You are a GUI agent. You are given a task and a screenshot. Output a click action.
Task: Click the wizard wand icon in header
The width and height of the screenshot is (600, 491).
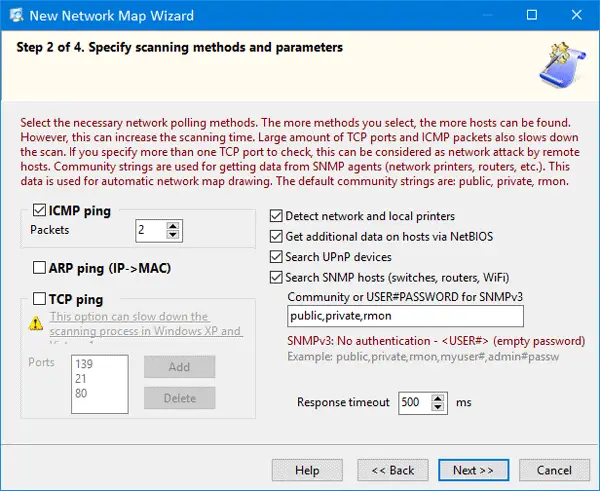click(559, 64)
